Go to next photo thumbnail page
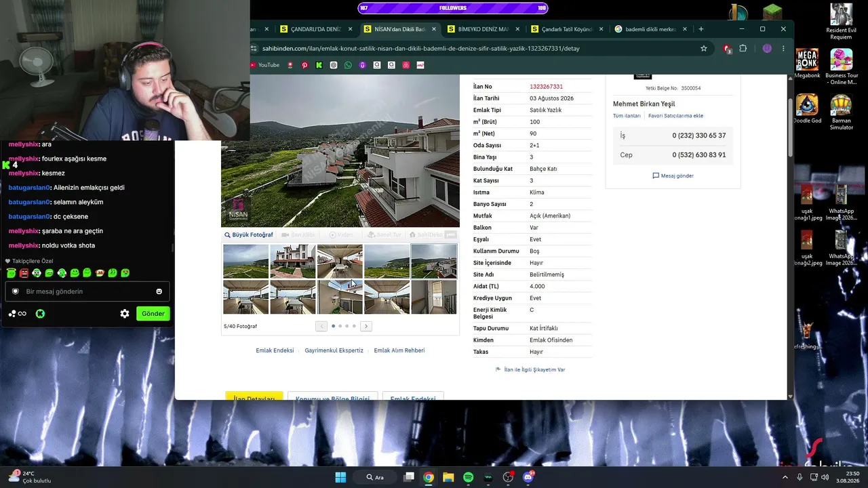 (x=366, y=326)
